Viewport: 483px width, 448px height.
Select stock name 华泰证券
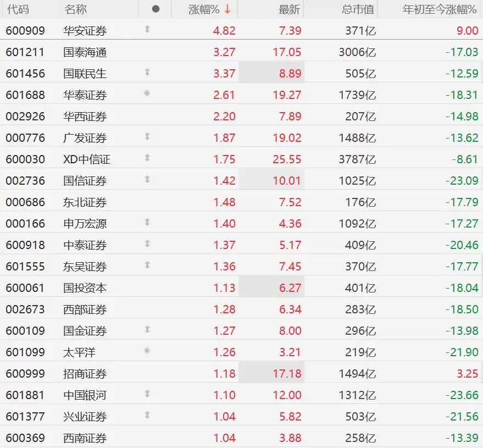click(85, 95)
